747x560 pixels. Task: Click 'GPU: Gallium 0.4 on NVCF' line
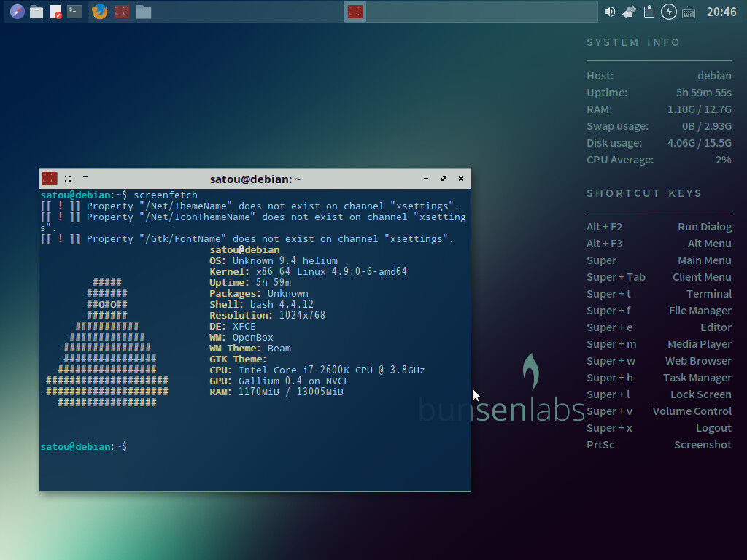(279, 381)
